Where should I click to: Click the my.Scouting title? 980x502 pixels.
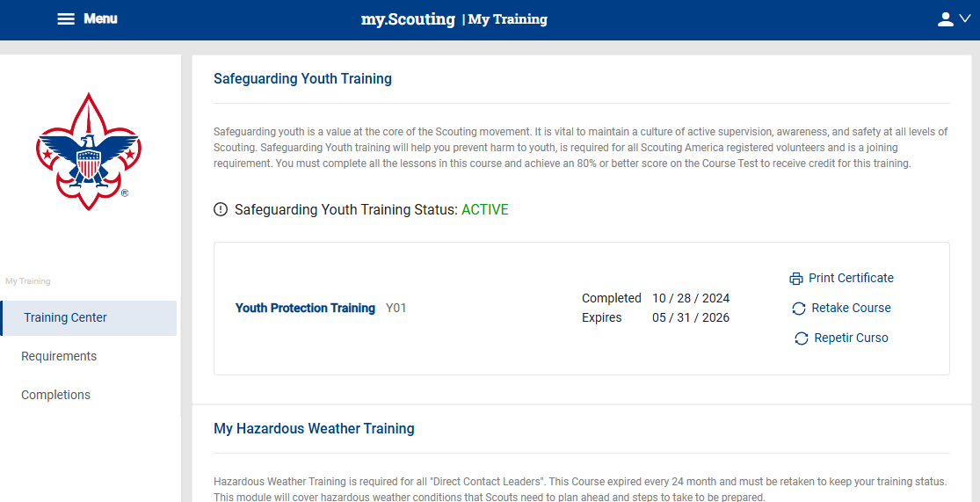pos(408,19)
